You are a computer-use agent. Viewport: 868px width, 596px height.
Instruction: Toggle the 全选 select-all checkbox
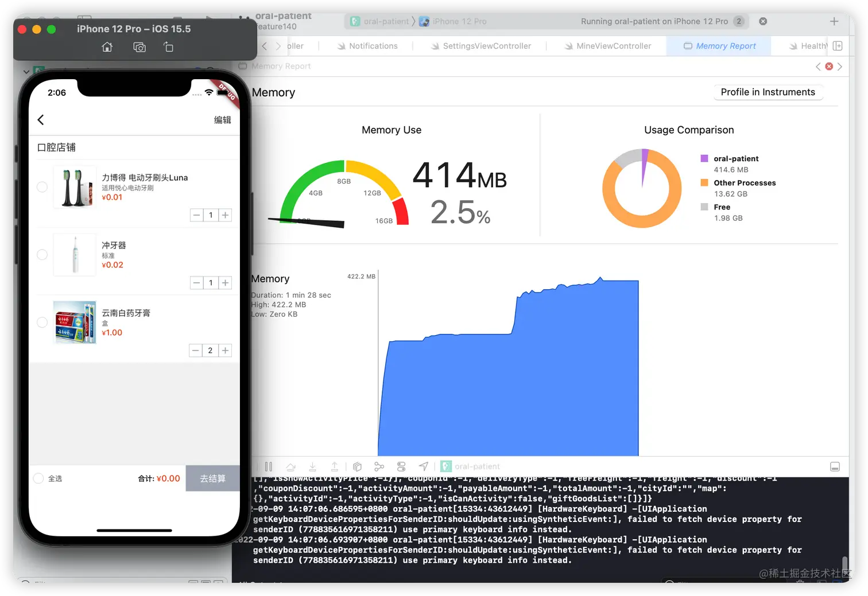(38, 478)
